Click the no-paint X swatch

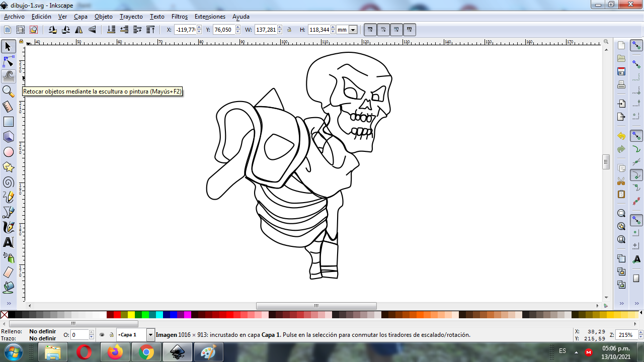(4, 315)
